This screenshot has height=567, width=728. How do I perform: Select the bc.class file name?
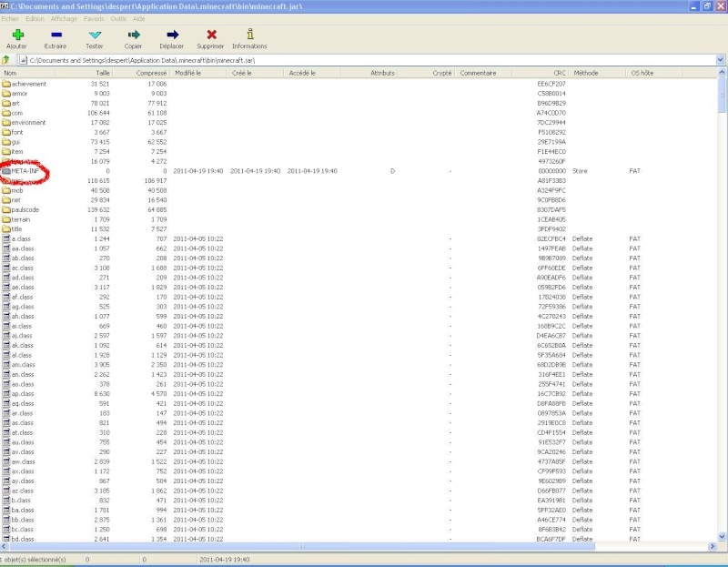coord(23,530)
